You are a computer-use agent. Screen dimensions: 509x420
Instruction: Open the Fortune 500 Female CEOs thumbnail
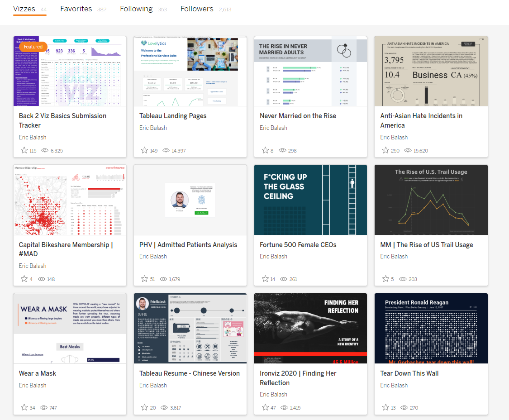[310, 200]
